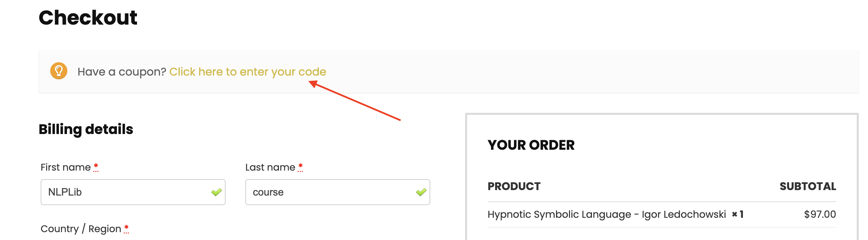
Task: Click the YOUR ORDER heading
Action: 531,145
